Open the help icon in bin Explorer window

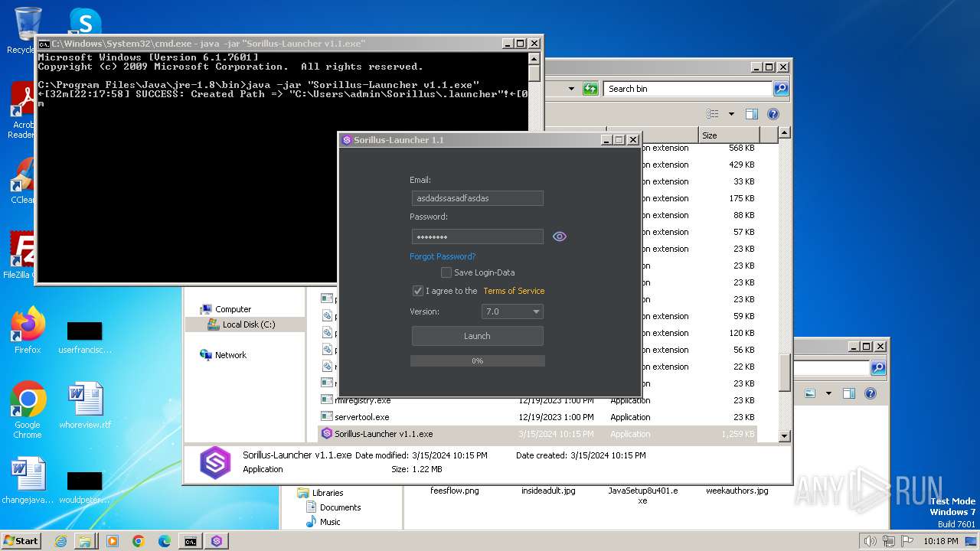(773, 114)
